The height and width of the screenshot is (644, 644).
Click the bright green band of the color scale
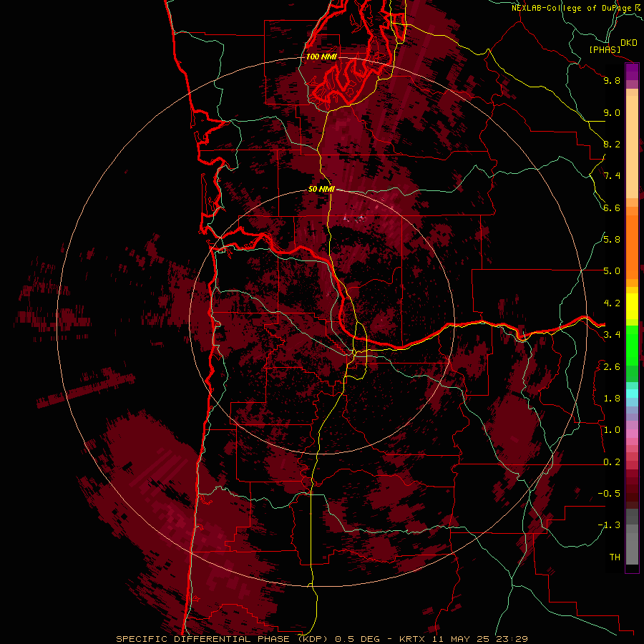[x=632, y=346]
